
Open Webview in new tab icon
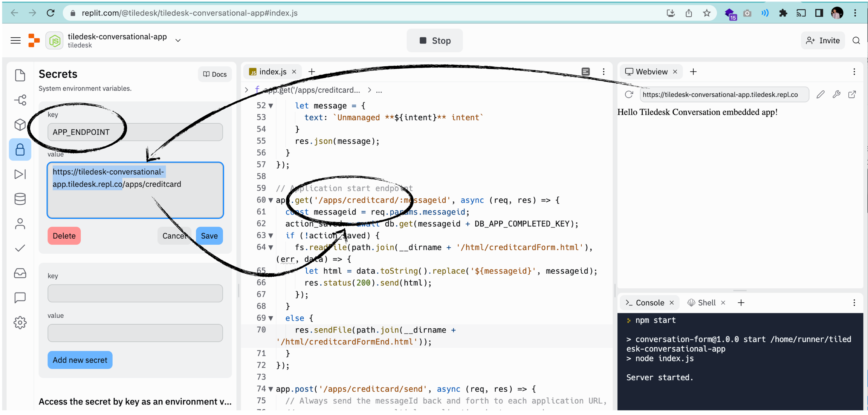(852, 95)
